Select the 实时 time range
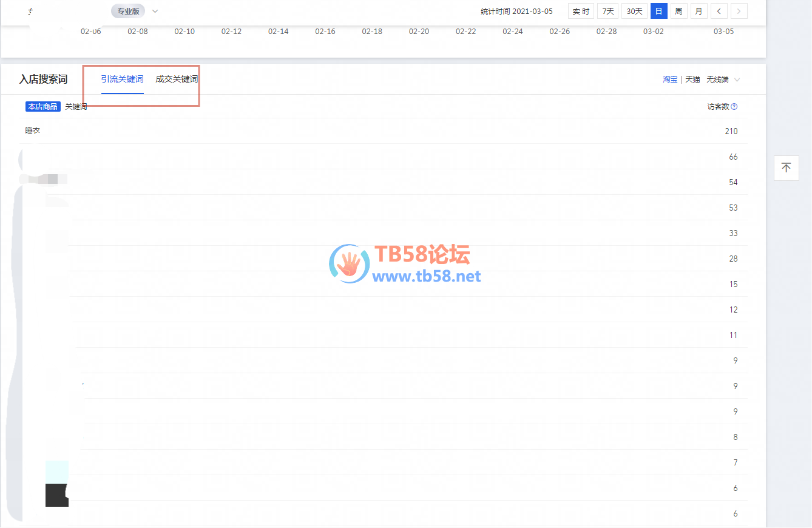 coord(581,11)
